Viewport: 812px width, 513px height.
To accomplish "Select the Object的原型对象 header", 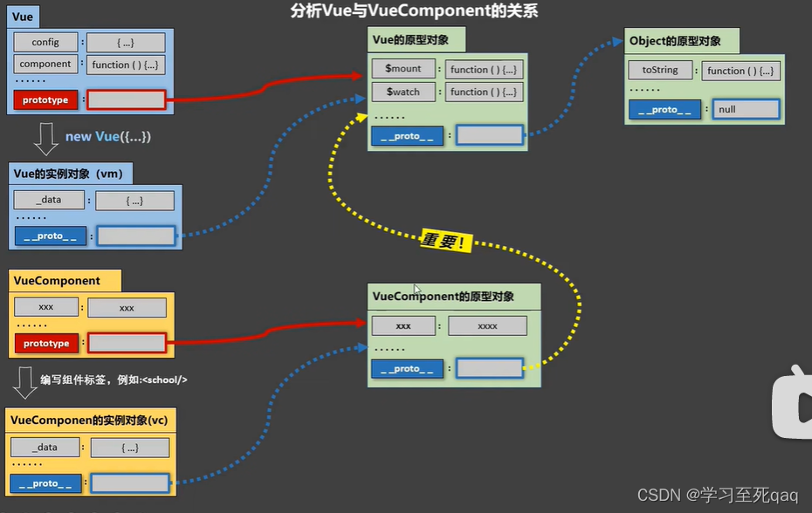I will [x=682, y=41].
